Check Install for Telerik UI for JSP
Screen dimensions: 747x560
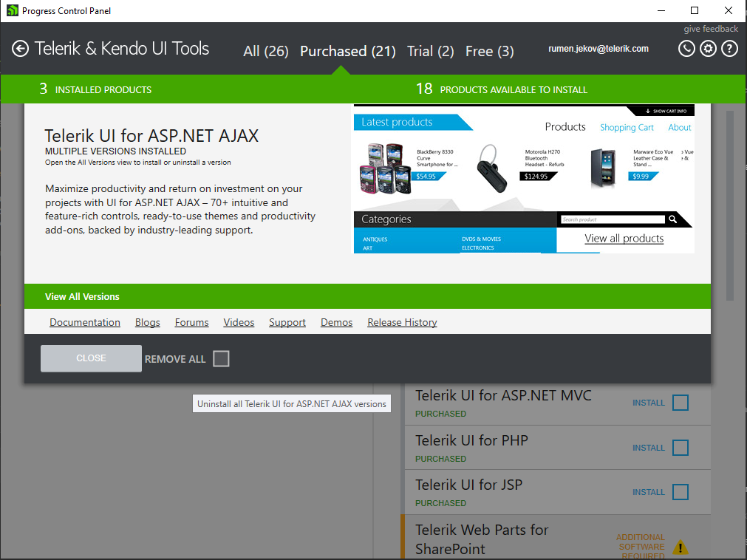click(681, 492)
